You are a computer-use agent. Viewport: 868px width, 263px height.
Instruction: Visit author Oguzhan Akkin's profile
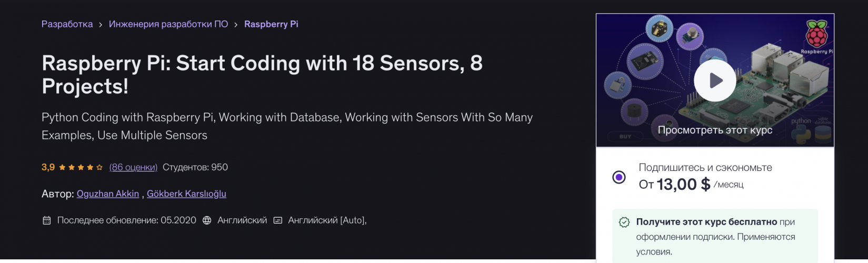click(108, 194)
